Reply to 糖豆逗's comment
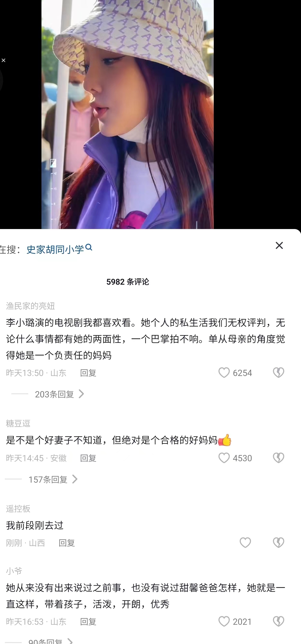 coord(88,458)
